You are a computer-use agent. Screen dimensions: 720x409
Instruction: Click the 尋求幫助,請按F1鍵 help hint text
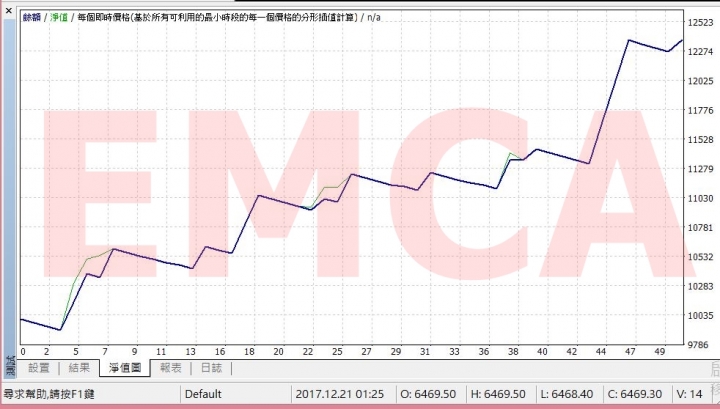[49, 394]
